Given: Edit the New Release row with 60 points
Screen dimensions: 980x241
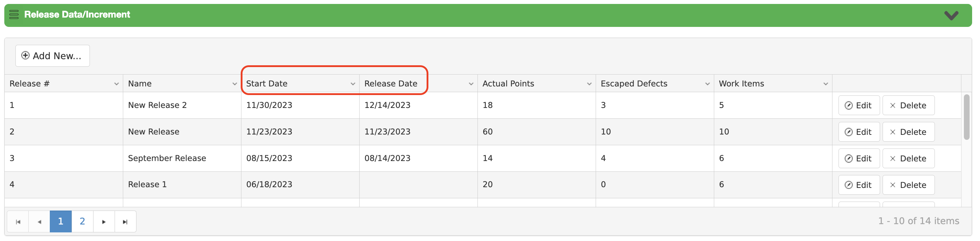Looking at the screenshot, I should (x=859, y=132).
